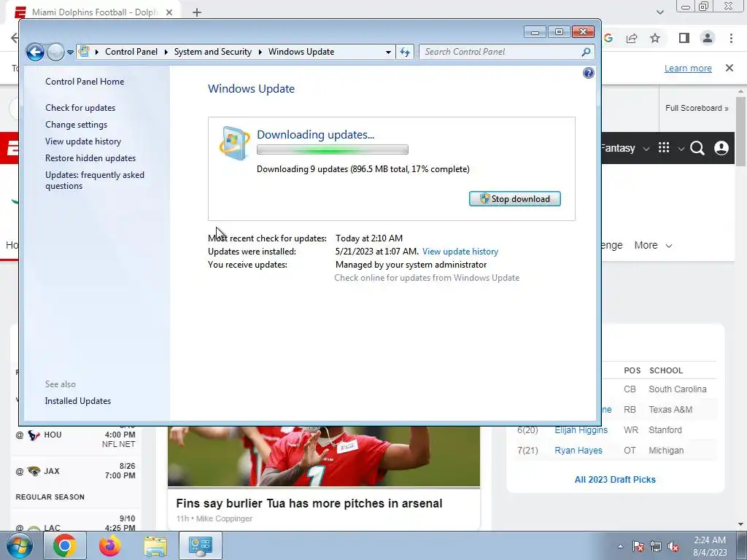Click the magnifier icon in search box

tap(586, 52)
